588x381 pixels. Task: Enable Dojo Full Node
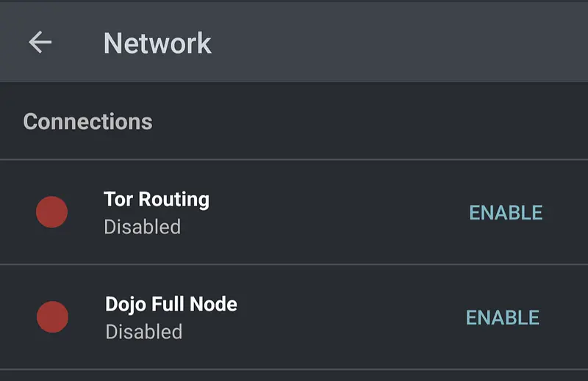[x=503, y=318]
